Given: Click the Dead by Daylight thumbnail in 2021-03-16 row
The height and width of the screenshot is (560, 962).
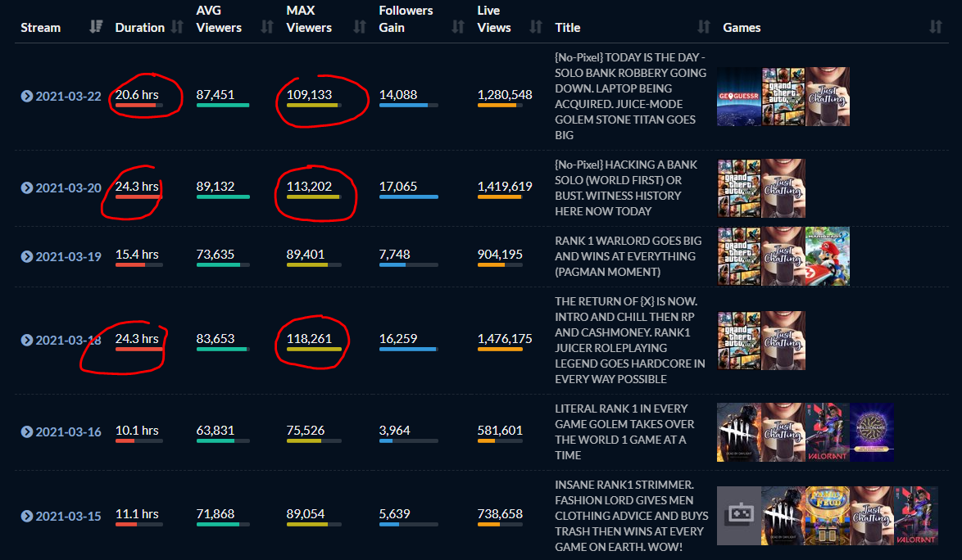Looking at the screenshot, I should tap(739, 431).
